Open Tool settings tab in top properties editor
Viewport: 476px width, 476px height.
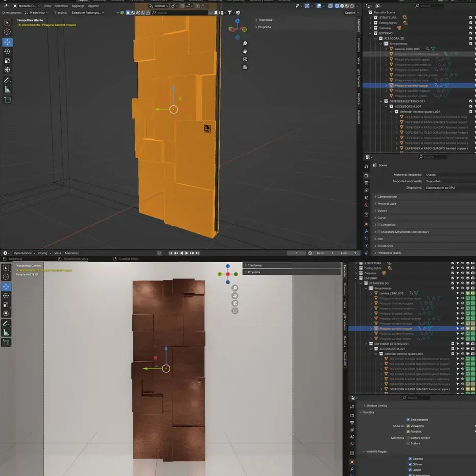pyautogui.click(x=366, y=166)
